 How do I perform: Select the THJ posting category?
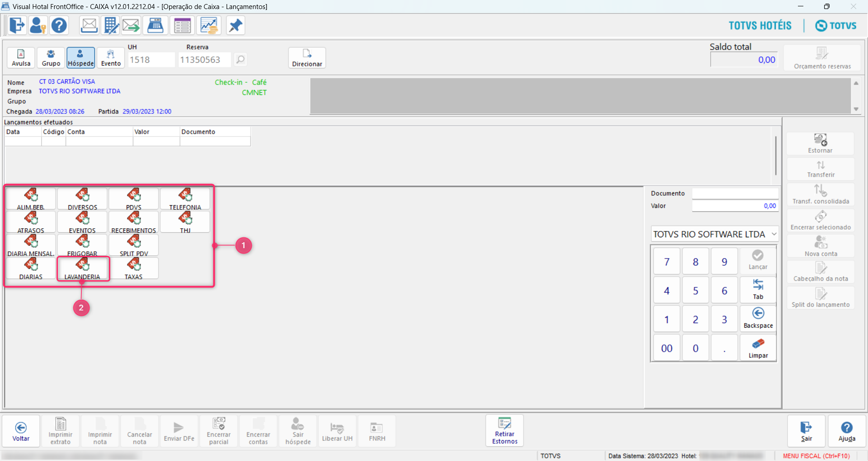point(185,222)
